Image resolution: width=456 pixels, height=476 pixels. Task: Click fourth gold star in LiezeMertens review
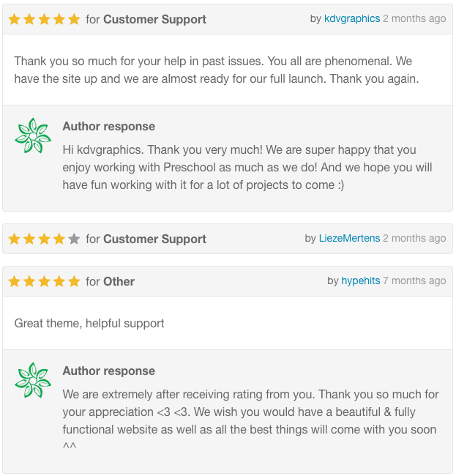(59, 239)
